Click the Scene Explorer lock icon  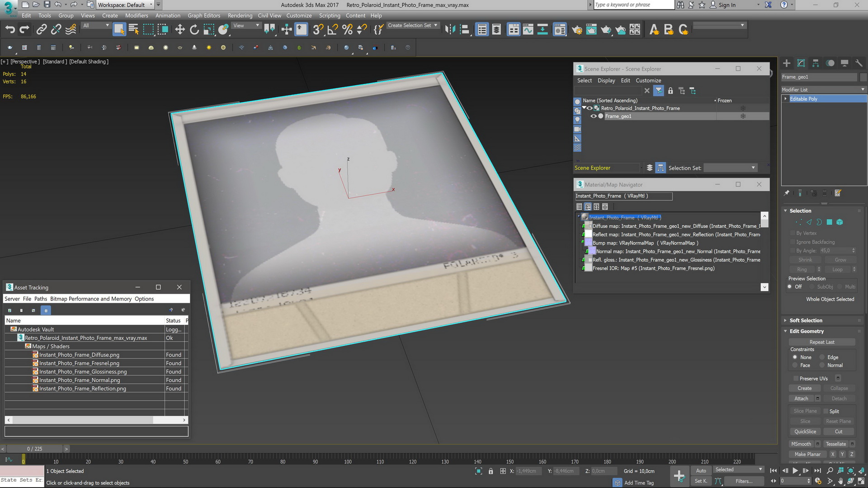coord(670,91)
